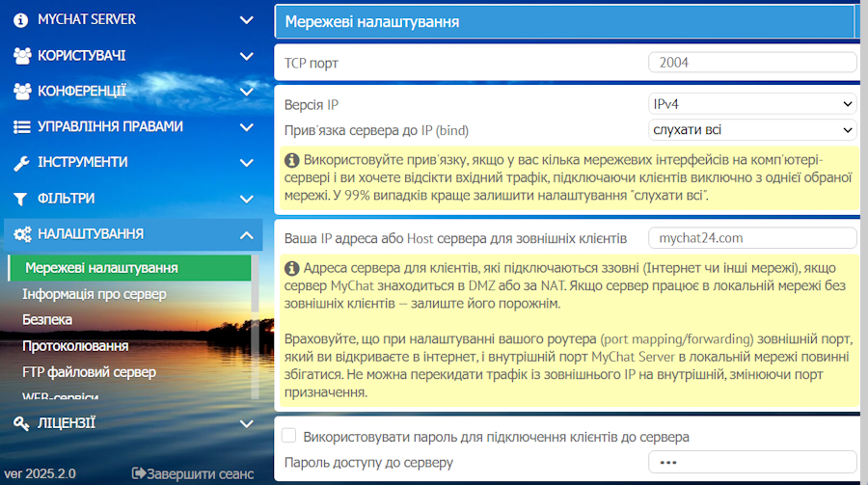This screenshot has height=485, width=868.
Task: Enable password checkbox for client connections
Action: click(x=289, y=437)
